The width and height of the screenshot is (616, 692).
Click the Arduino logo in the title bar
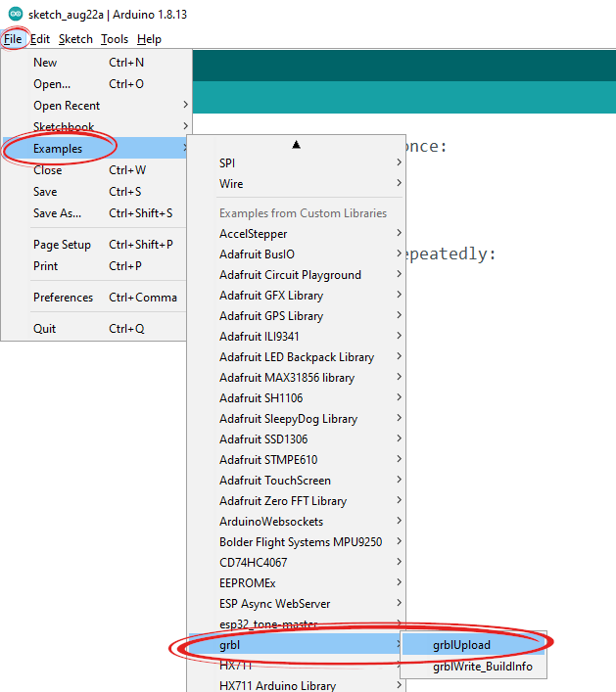(16, 14)
